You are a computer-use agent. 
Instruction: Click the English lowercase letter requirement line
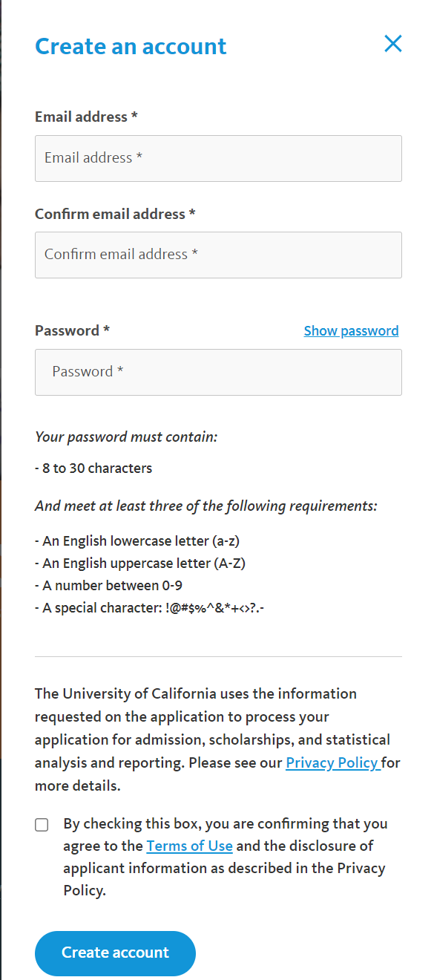coord(137,541)
